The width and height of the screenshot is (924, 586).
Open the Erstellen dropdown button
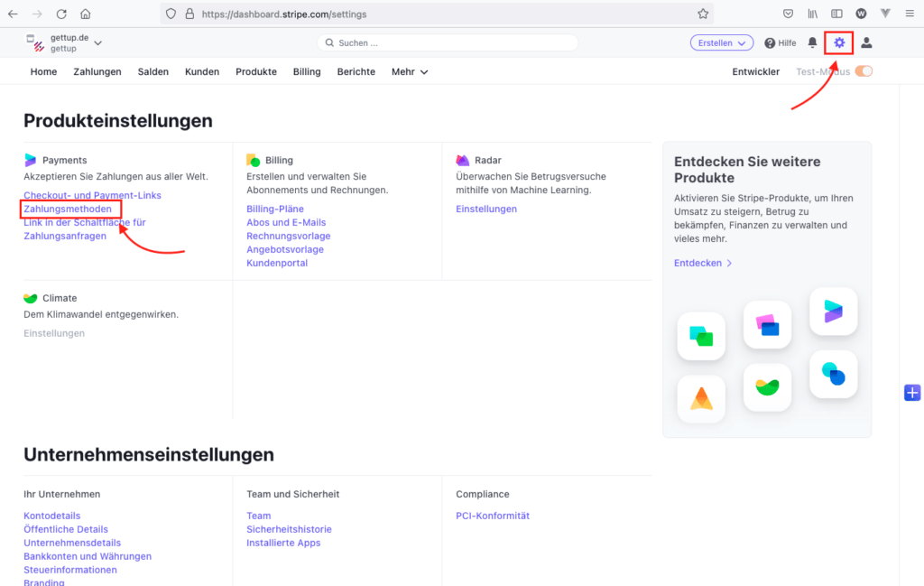pyautogui.click(x=721, y=43)
